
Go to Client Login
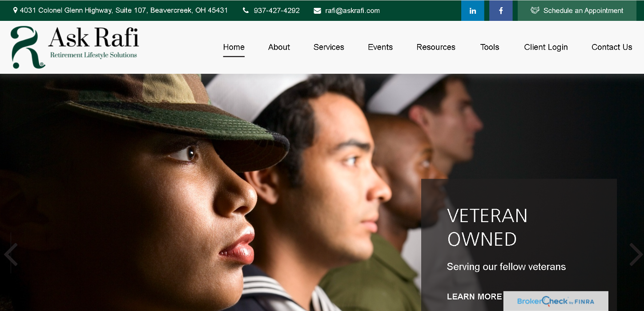[546, 47]
